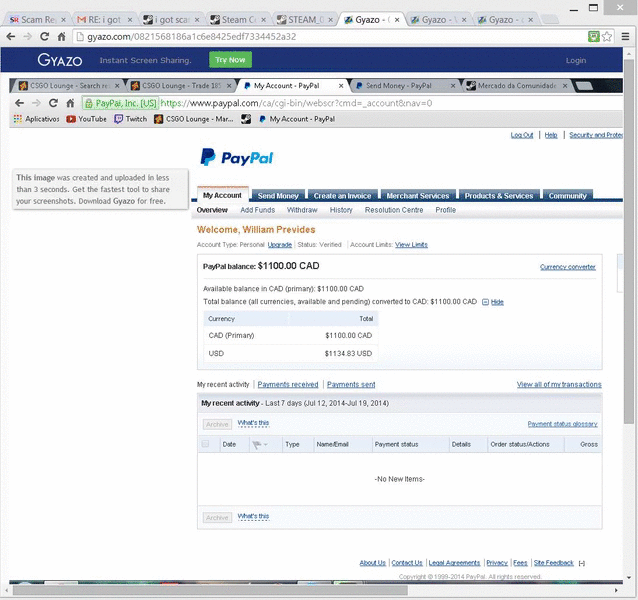Screen dimensions: 638x600
Task: Close the 'Steam C' tab
Action: tap(264, 20)
